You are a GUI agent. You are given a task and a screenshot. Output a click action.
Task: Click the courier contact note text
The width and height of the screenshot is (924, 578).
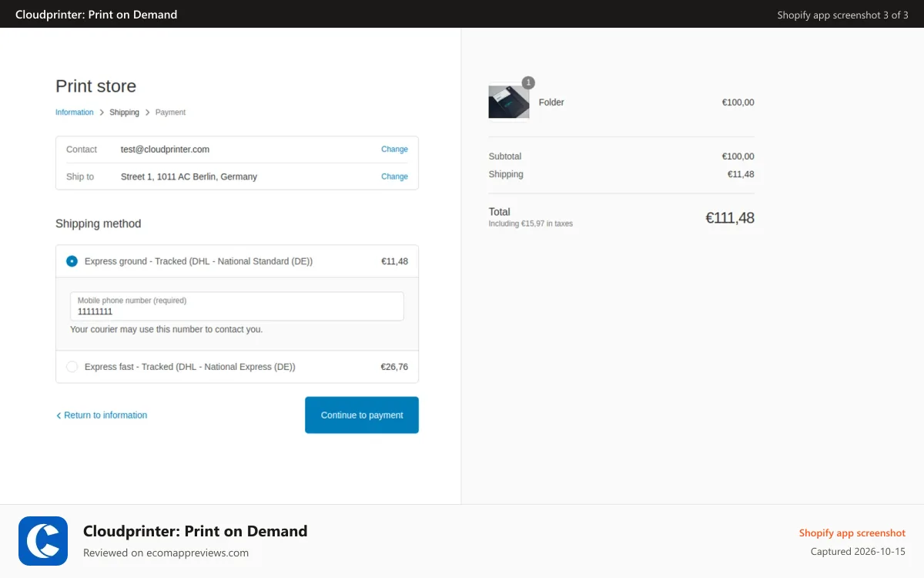(166, 329)
